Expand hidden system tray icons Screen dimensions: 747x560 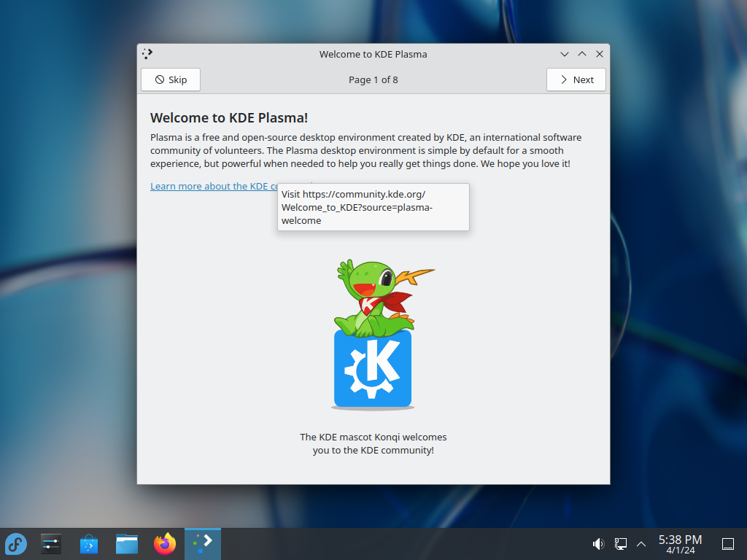pos(641,544)
